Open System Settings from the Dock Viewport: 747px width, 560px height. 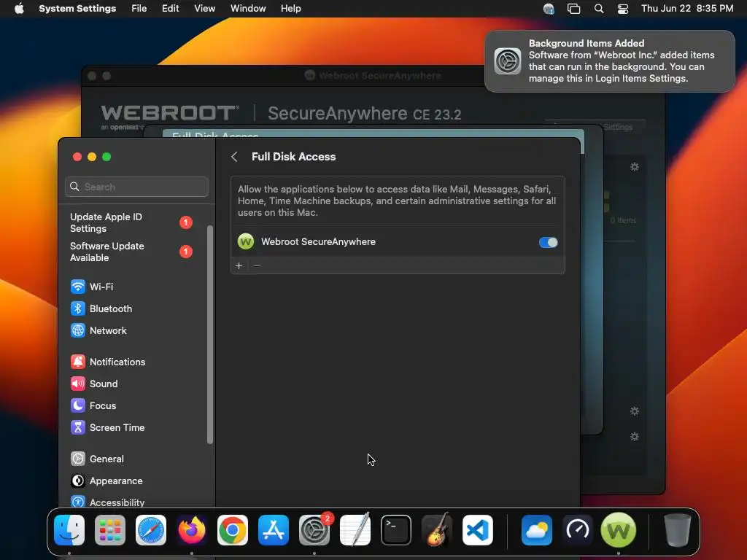coord(314,530)
